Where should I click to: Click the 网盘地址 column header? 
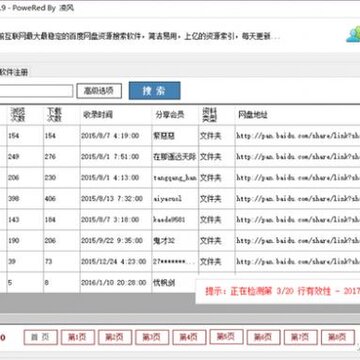click(253, 115)
